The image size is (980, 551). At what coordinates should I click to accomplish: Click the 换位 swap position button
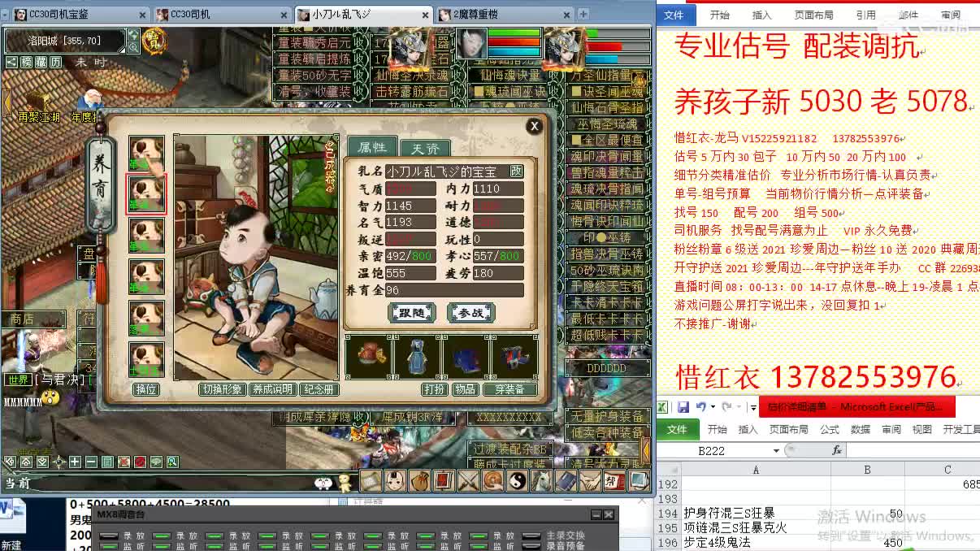pyautogui.click(x=146, y=389)
